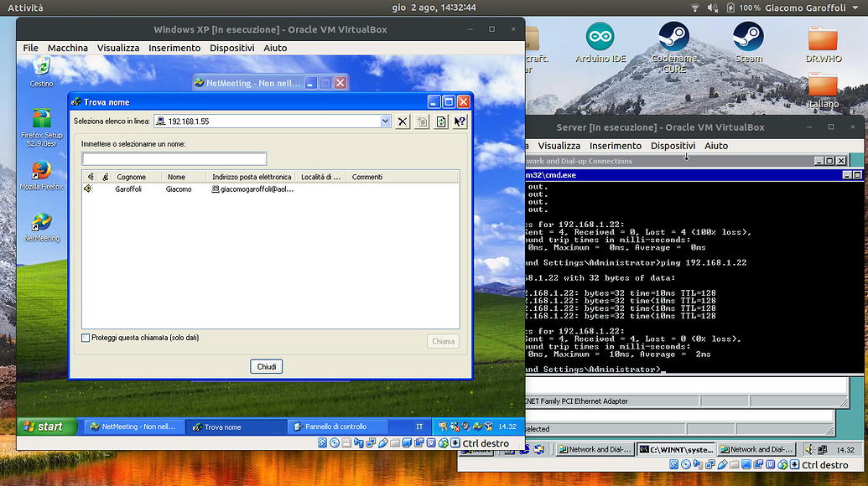Open Mozilla Firefox from the XP desktop
The width and height of the screenshot is (868, 486).
(40, 169)
